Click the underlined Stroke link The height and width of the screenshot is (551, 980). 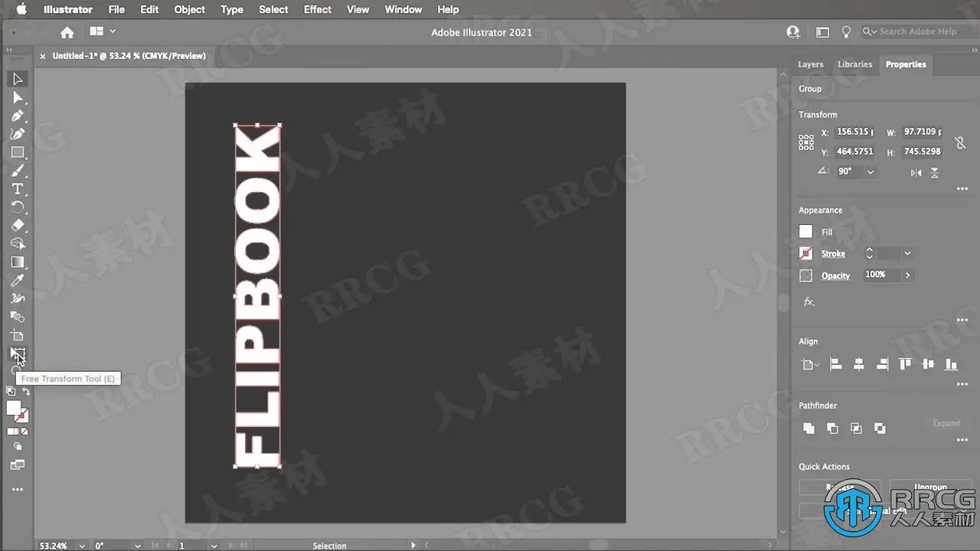[x=834, y=253]
